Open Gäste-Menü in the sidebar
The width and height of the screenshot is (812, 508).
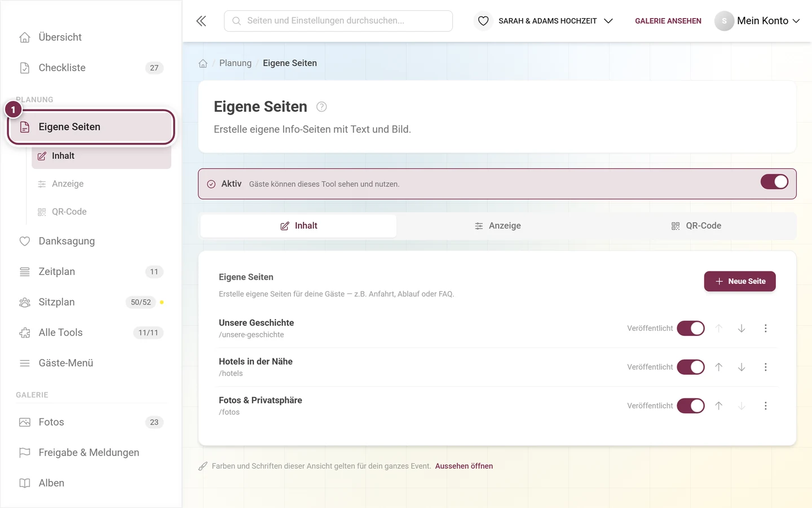click(x=91, y=363)
